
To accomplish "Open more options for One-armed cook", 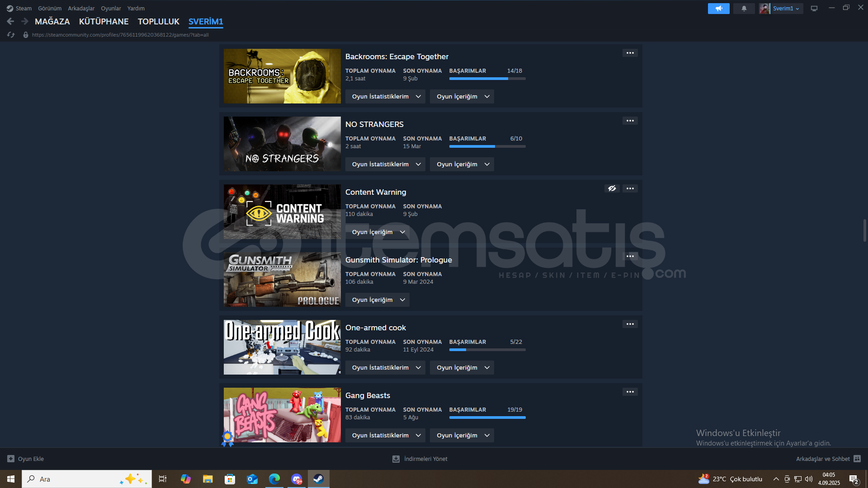I will [630, 324].
